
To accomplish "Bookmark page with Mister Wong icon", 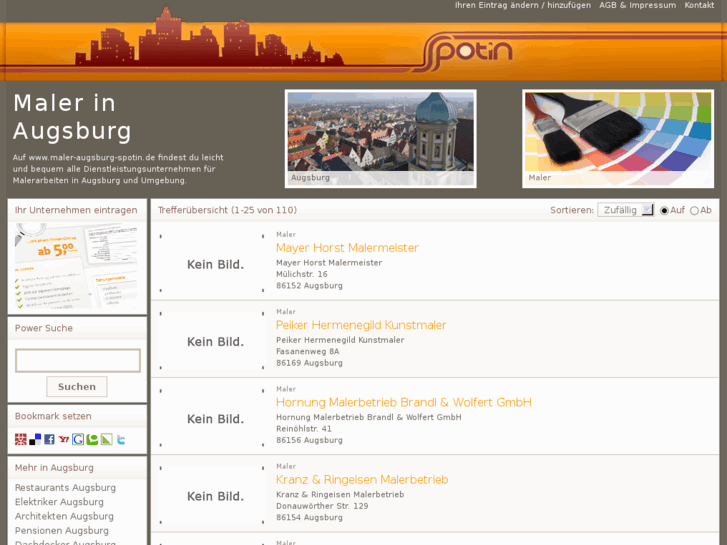I will coord(20,439).
